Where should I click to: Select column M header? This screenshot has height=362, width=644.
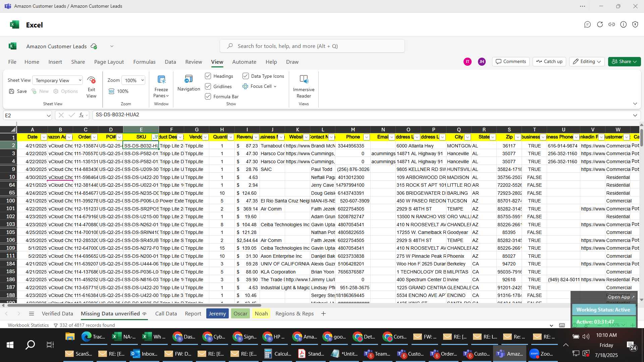click(353, 129)
